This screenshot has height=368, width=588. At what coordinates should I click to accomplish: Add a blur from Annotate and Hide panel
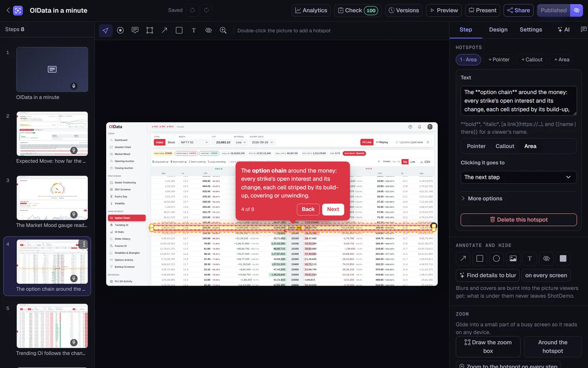546,259
